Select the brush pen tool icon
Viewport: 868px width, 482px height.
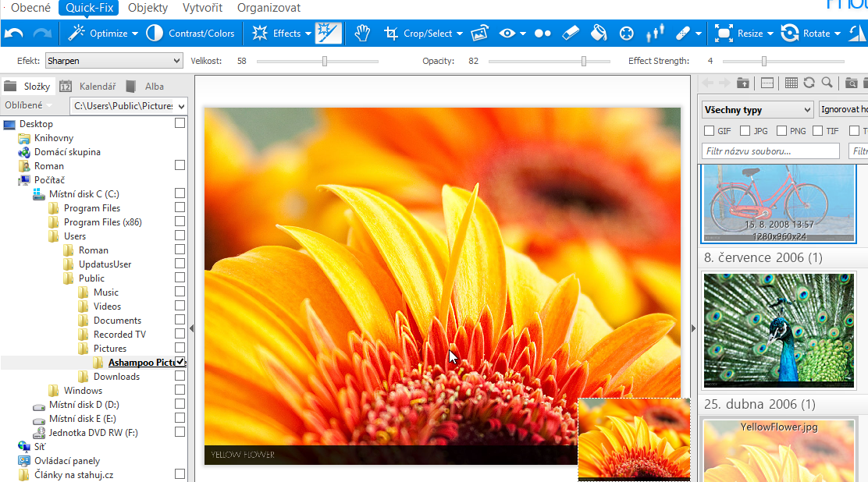pos(683,34)
